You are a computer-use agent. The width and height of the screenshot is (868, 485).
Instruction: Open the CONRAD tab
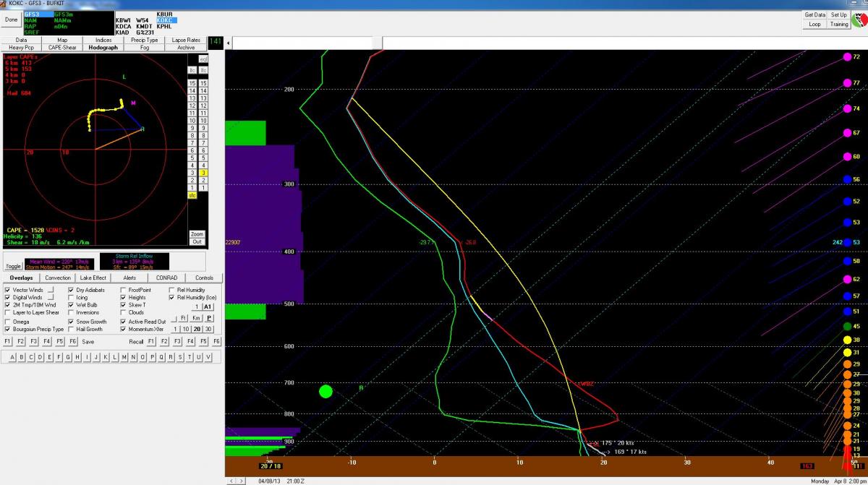pyautogui.click(x=167, y=278)
